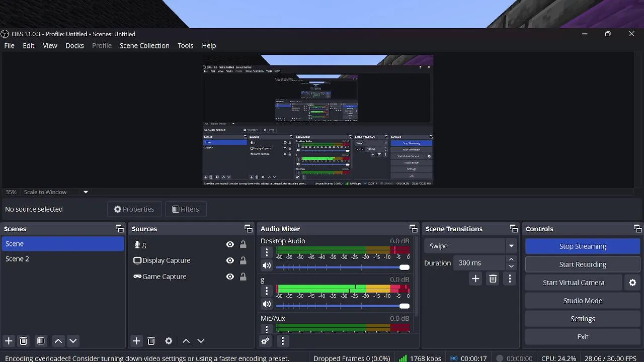Move source up arrow in Sources panel
The height and width of the screenshot is (362, 644).
click(x=186, y=341)
